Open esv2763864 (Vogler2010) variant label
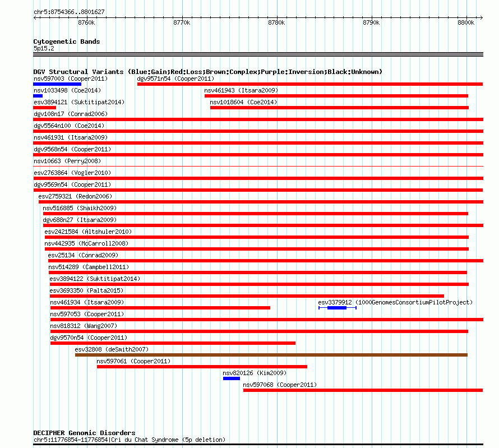Screen dimensions: 499x448 [x=72, y=173]
